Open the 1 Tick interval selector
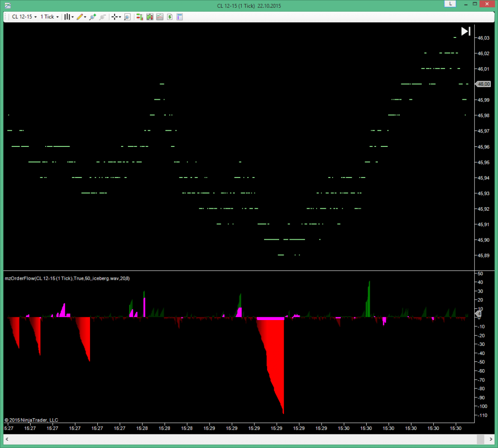 click(50, 17)
